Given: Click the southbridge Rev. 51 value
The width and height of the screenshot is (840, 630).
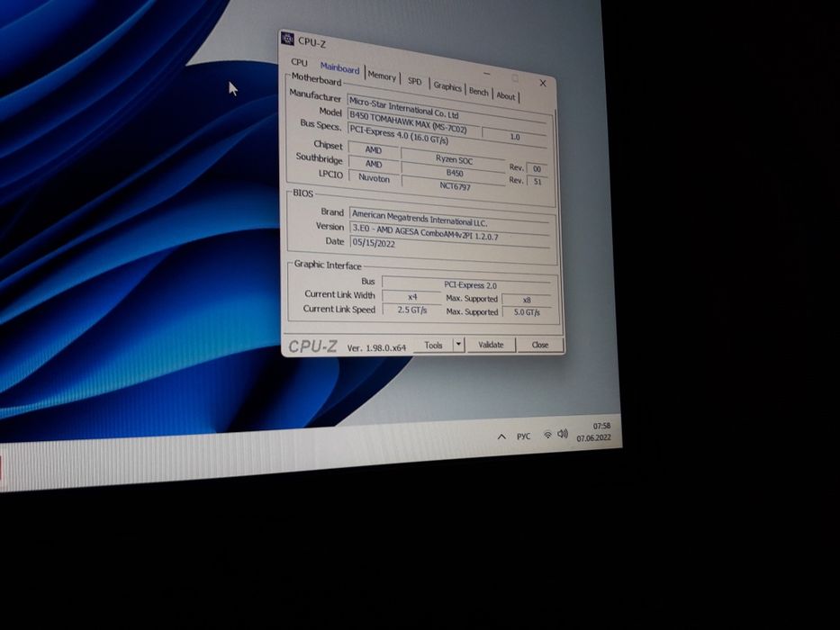Looking at the screenshot, I should pyautogui.click(x=537, y=182).
